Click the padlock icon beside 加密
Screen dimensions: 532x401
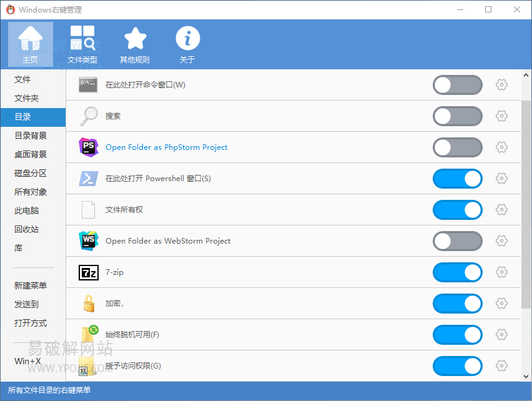click(88, 304)
